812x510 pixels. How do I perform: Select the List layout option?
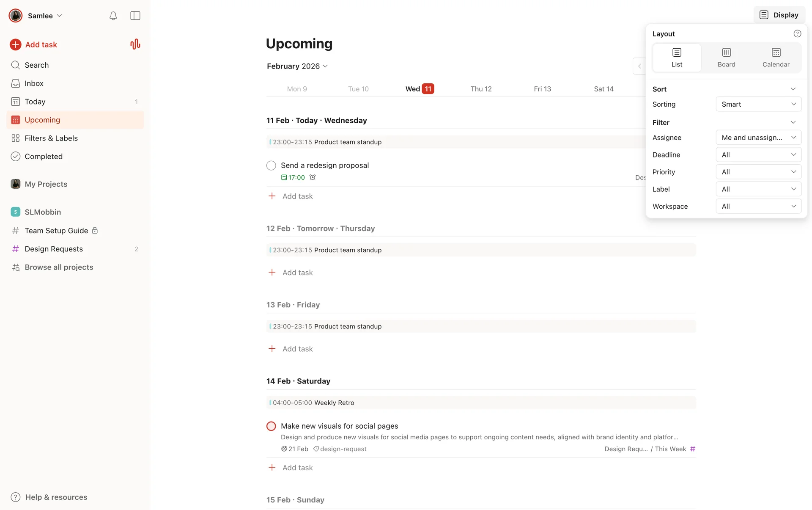click(677, 57)
